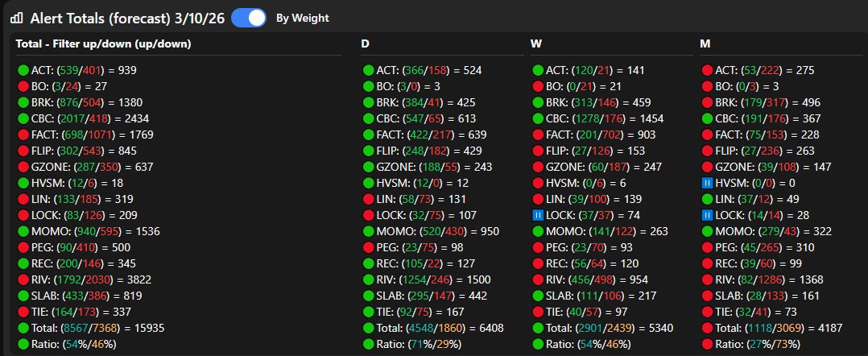The image size is (868, 356).
Task: Click the blue pause icon beside LOCK (14/14)
Action: click(707, 215)
